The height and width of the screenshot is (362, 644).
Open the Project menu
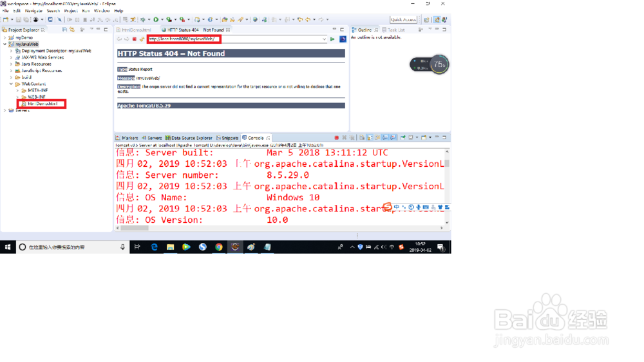click(71, 11)
